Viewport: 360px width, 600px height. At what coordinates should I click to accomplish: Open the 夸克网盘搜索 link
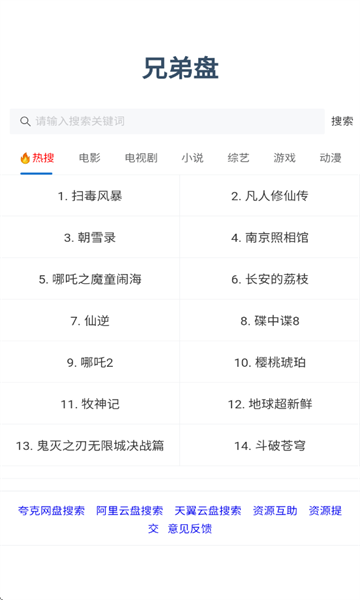(x=51, y=510)
